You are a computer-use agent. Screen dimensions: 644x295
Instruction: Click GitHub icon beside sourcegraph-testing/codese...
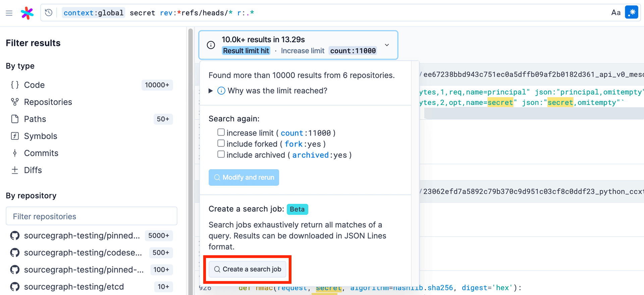15,253
